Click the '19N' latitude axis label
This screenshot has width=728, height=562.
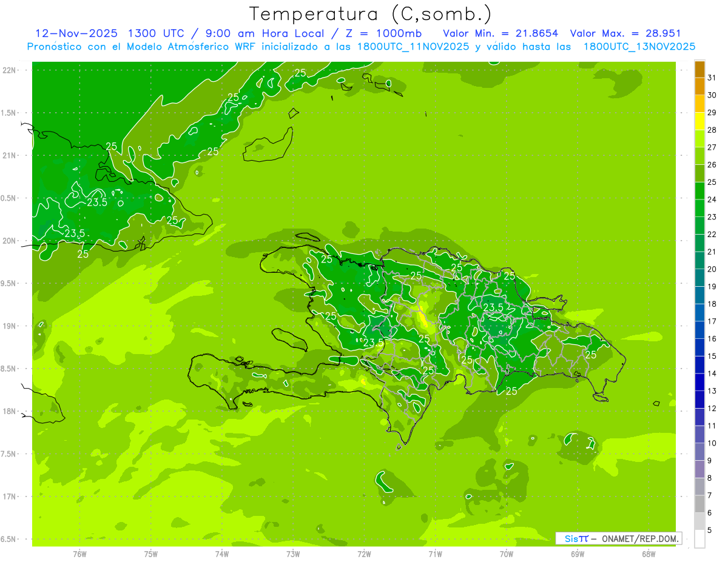10,326
